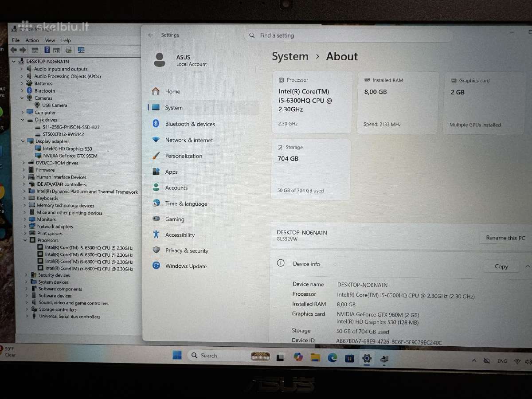
Task: Click the Wi-Fi icon in system tray
Action: coord(517,361)
